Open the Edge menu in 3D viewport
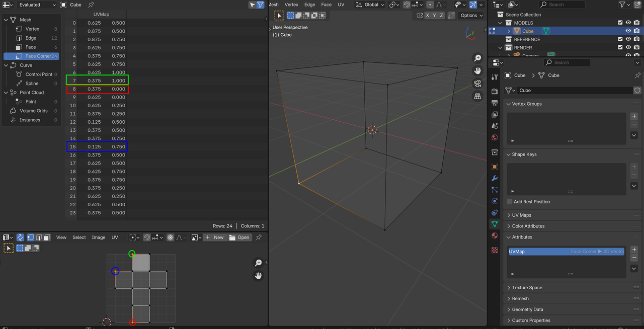This screenshot has height=329, width=644. 309,5
